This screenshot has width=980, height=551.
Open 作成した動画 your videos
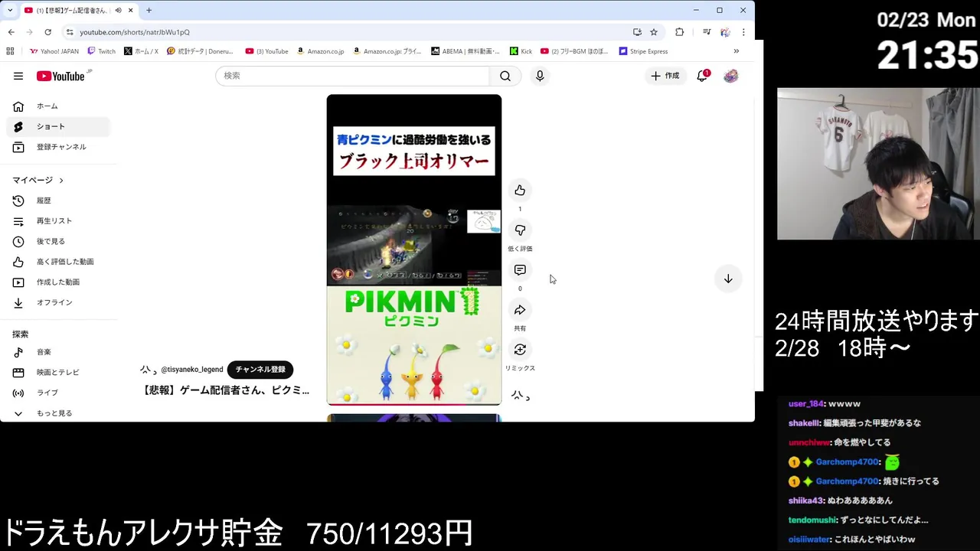click(x=58, y=282)
